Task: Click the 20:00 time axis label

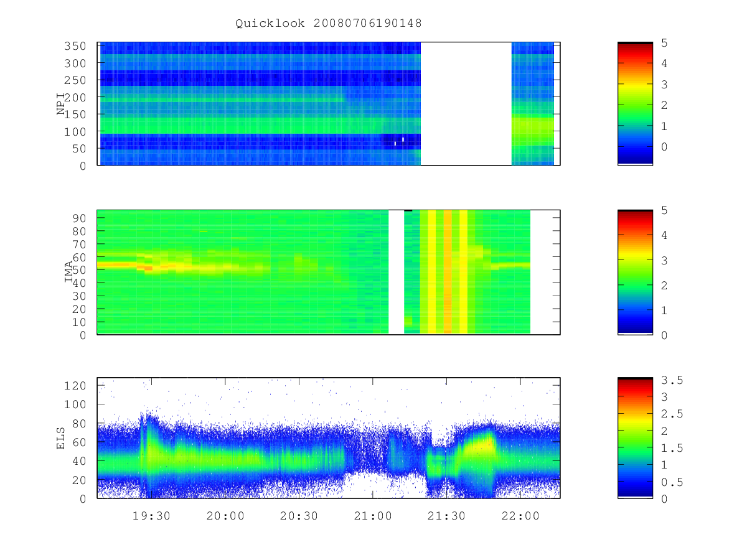Action: point(225,516)
